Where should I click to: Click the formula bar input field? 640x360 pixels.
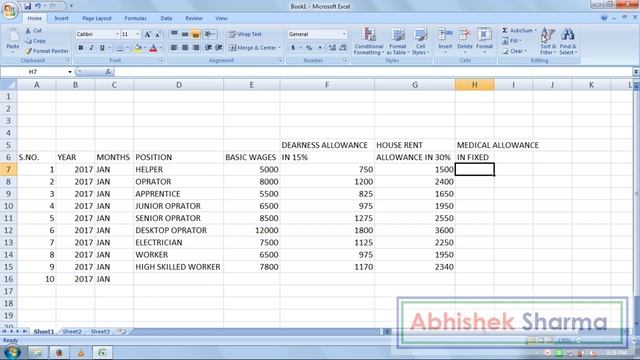(373, 72)
